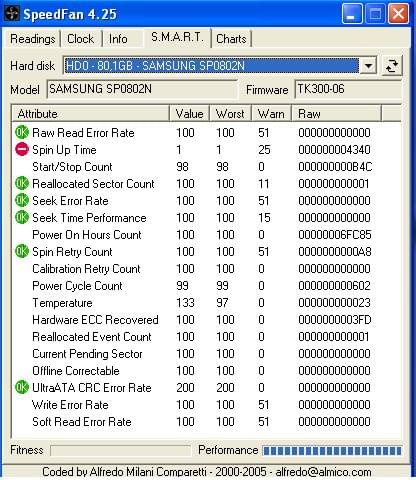Select the Hardware ECC Recovered row

(x=206, y=320)
